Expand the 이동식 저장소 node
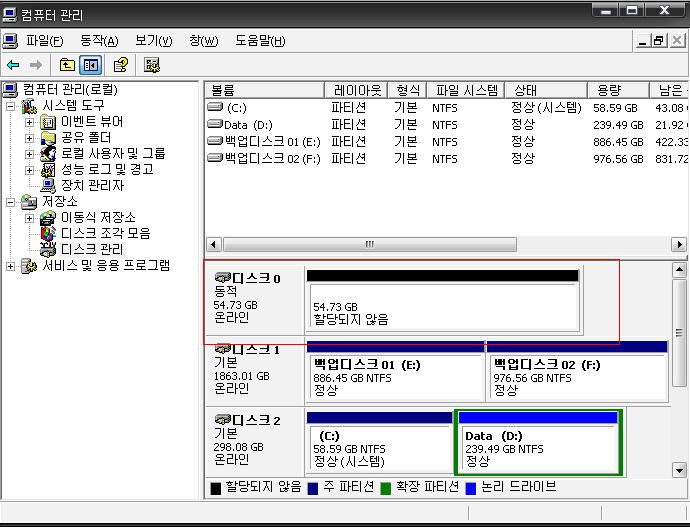Screen dimensions: 690x527 (x=29, y=218)
